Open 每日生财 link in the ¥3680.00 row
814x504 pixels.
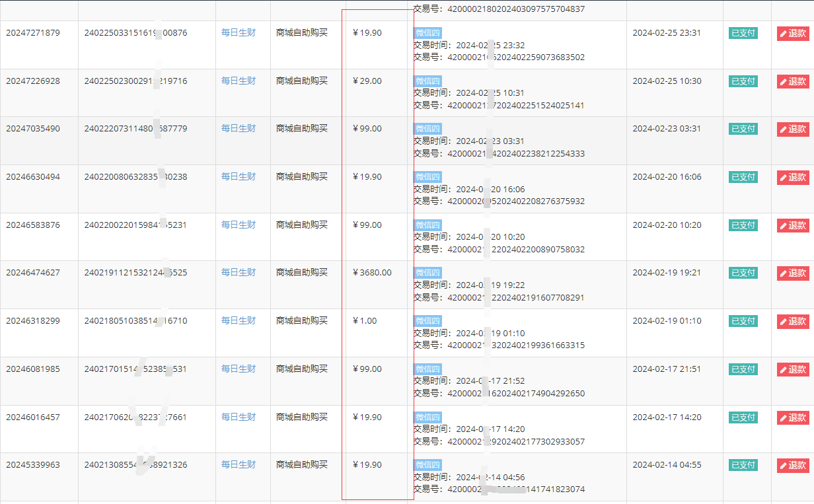pos(238,273)
